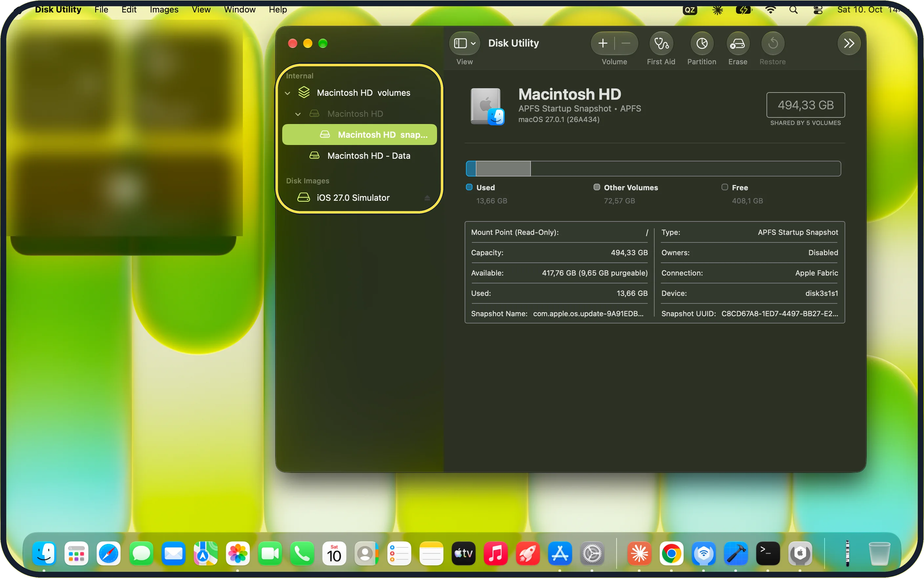Open the Trash in the Dock
The height and width of the screenshot is (578, 924).
click(x=879, y=553)
